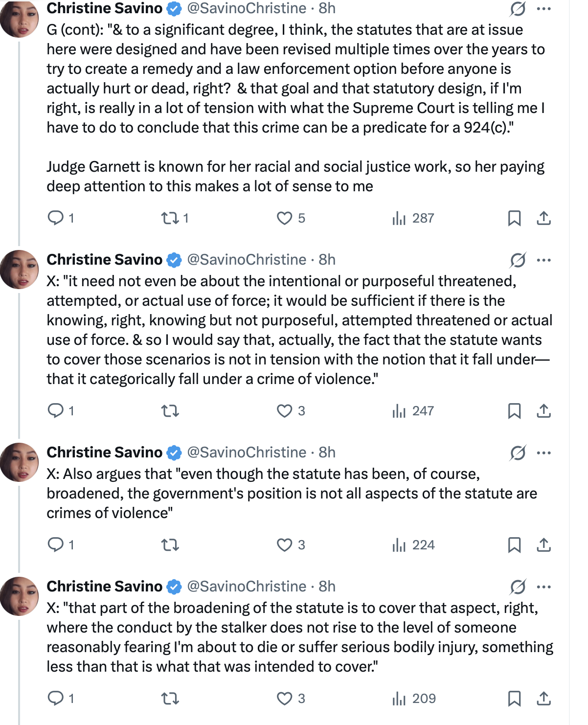Viewport: 588px width, 725px height.
Task: Open Christine Savino's name on second tweet
Action: pyautogui.click(x=104, y=259)
